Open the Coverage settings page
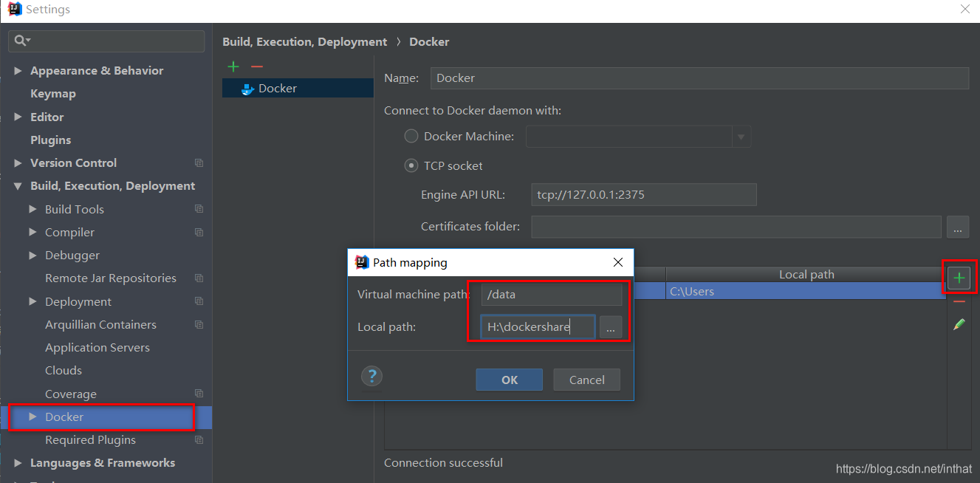Viewport: 980px width, 483px height. tap(71, 394)
